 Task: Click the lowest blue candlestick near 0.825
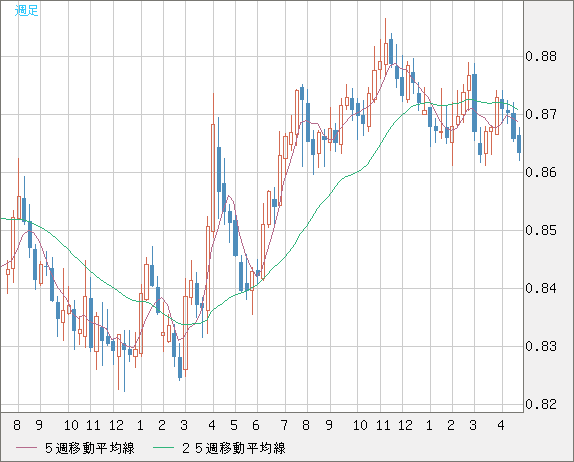pos(180,361)
